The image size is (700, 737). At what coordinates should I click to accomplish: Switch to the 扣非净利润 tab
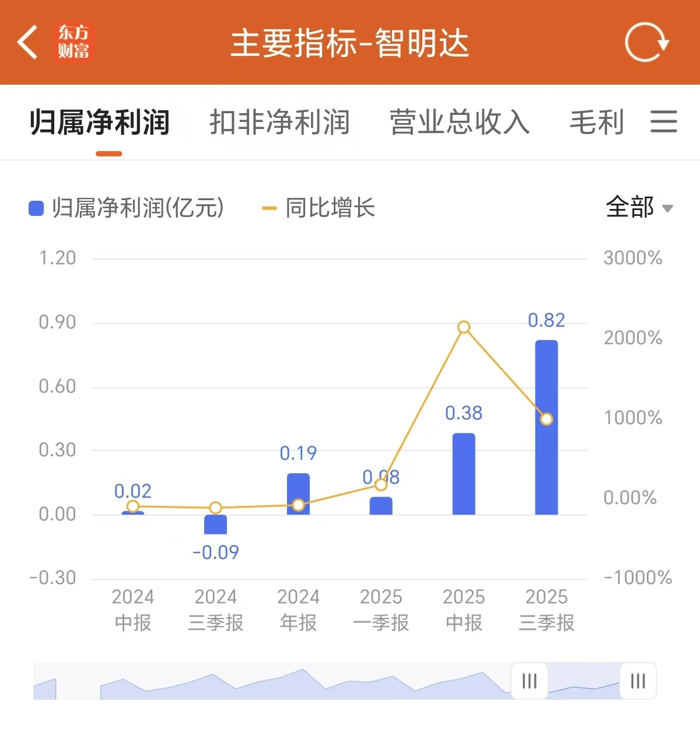coord(279,123)
